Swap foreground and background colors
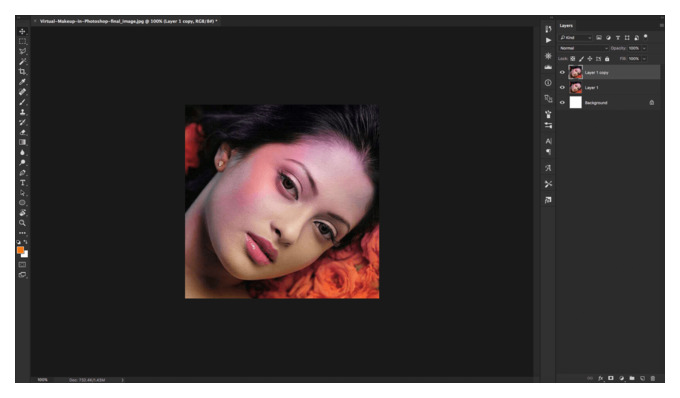Viewport: 680px width, 398px height. [x=26, y=242]
